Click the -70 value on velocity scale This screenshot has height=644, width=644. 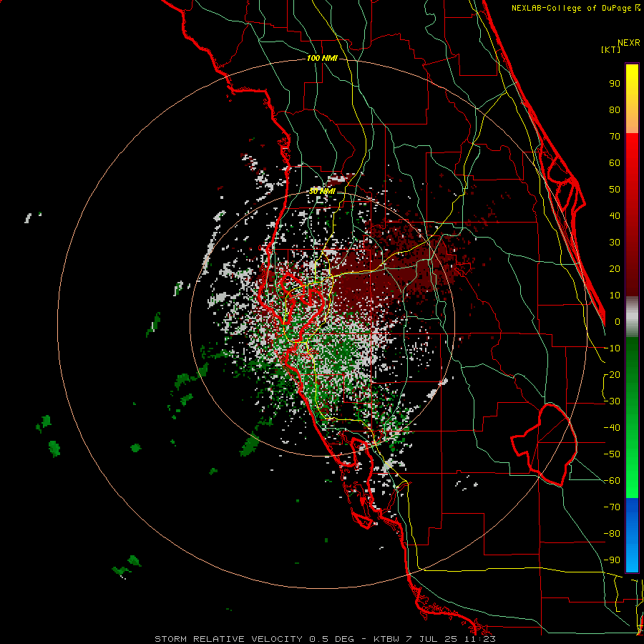[x=612, y=507]
